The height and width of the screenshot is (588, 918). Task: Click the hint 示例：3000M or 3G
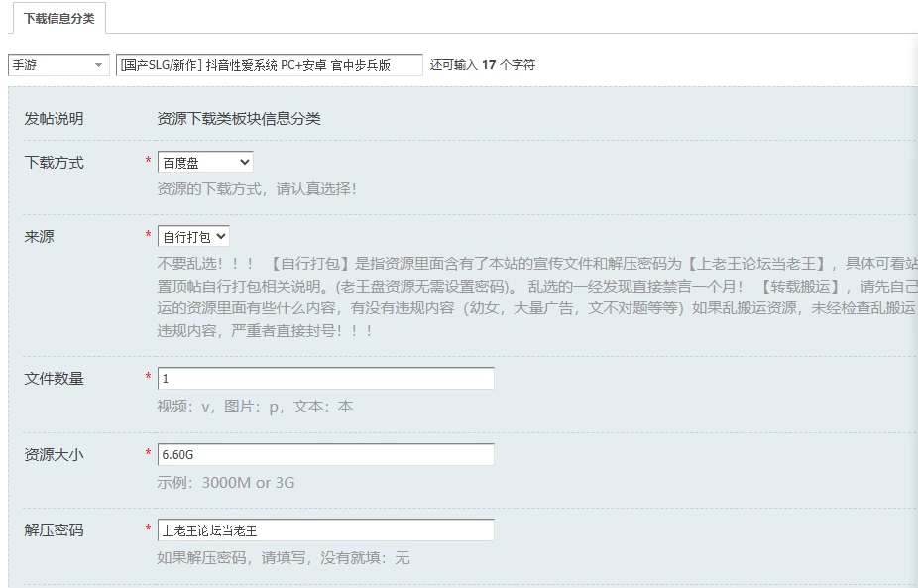pyautogui.click(x=225, y=483)
